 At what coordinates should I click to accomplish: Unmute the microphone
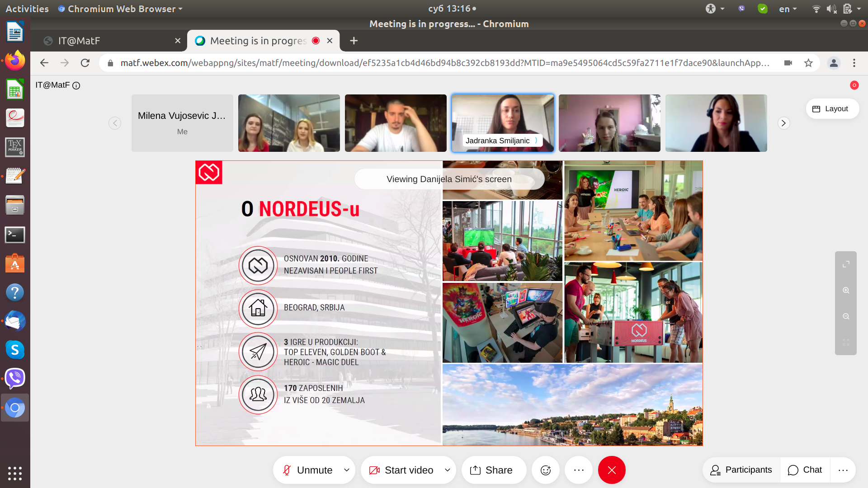[308, 470]
